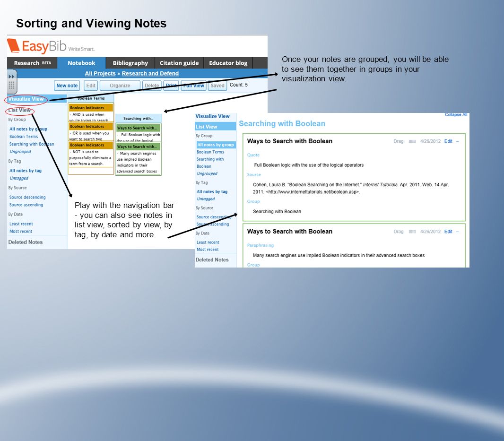Grab the drag handle on the Quote note
This screenshot has height=441, width=504.
[x=412, y=141]
